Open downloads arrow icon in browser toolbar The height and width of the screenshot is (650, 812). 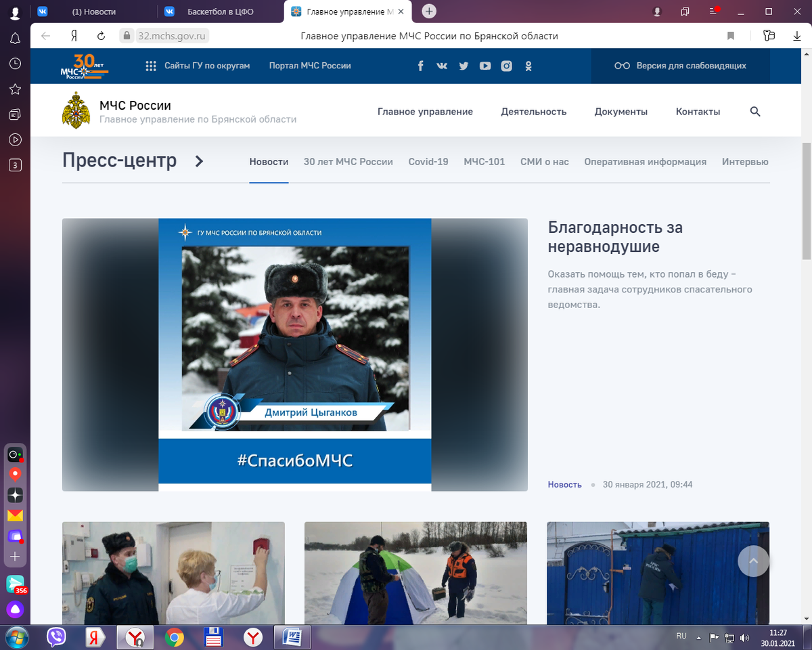pyautogui.click(x=797, y=36)
